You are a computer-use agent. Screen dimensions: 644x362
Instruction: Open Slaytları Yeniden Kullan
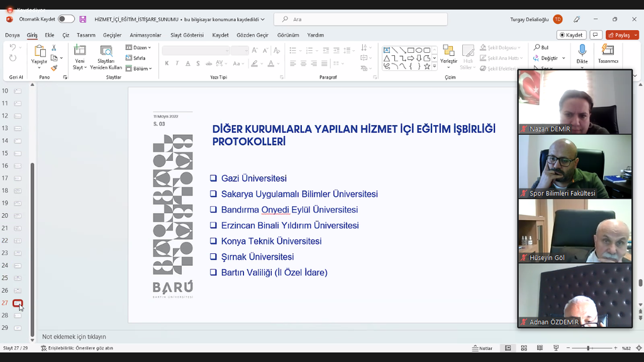click(x=106, y=57)
